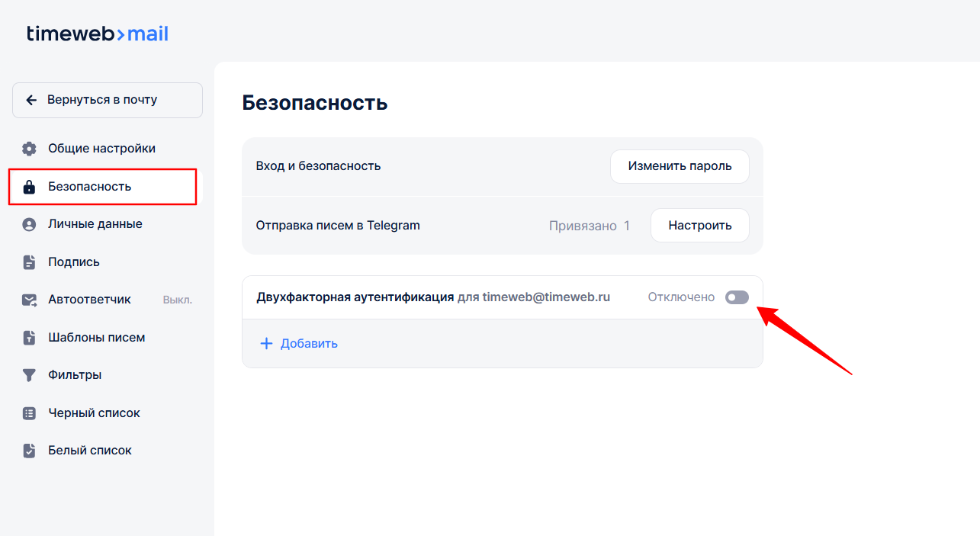This screenshot has height=536, width=980.
Task: Click the Добавить link
Action: [309, 344]
